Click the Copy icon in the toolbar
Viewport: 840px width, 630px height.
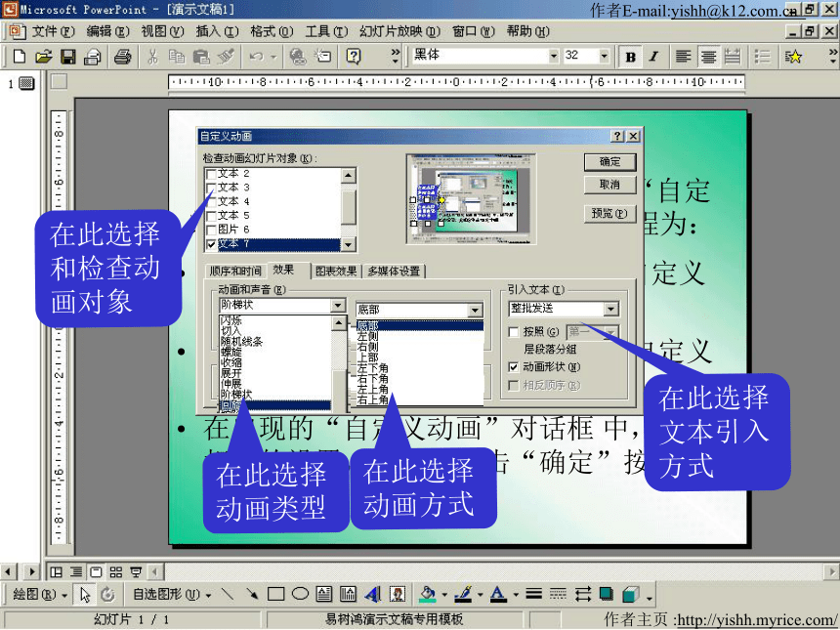[176, 57]
